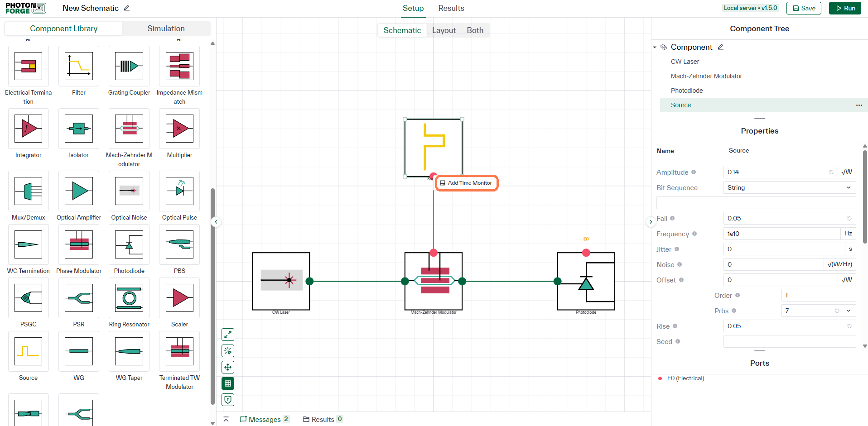
Task: Open Source row more-options menu
Action: [x=859, y=105]
